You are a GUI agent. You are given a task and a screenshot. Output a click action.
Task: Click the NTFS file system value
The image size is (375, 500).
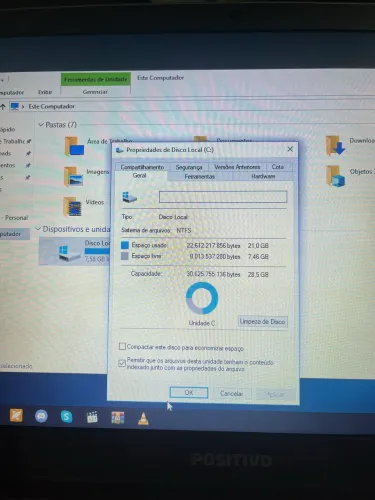coord(184,230)
